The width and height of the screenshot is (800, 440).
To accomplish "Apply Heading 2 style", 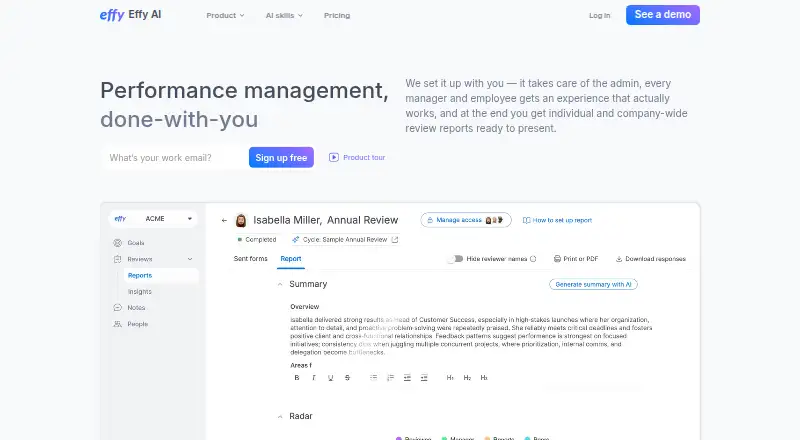I will click(x=467, y=378).
